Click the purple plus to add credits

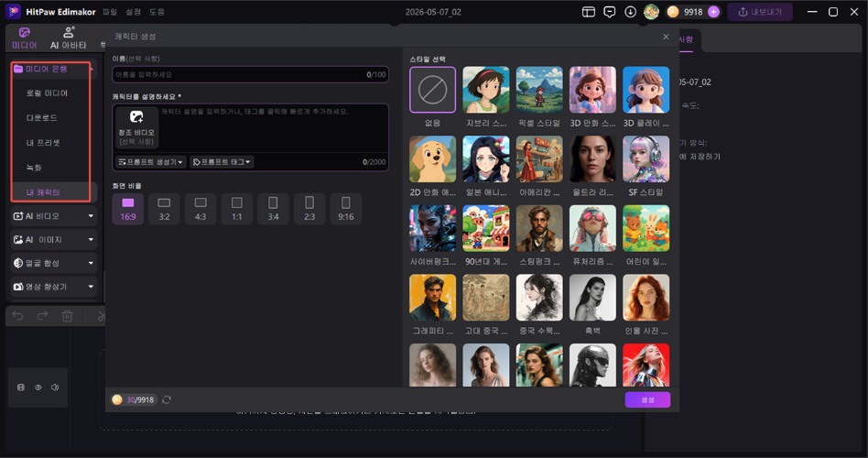pos(713,12)
